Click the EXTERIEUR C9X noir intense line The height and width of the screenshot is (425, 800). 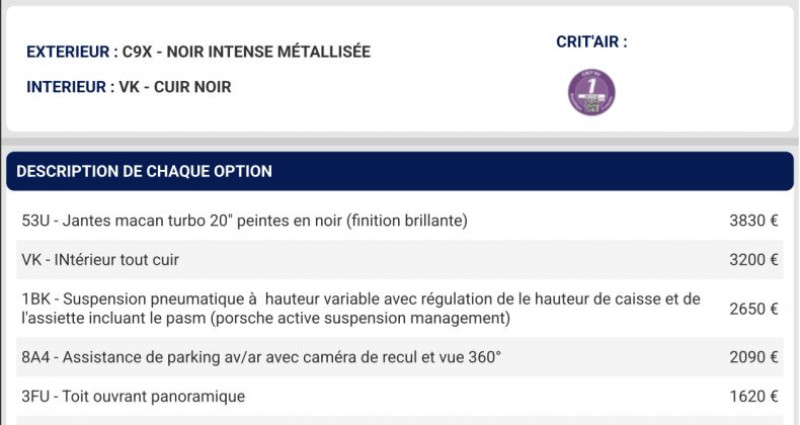point(198,52)
